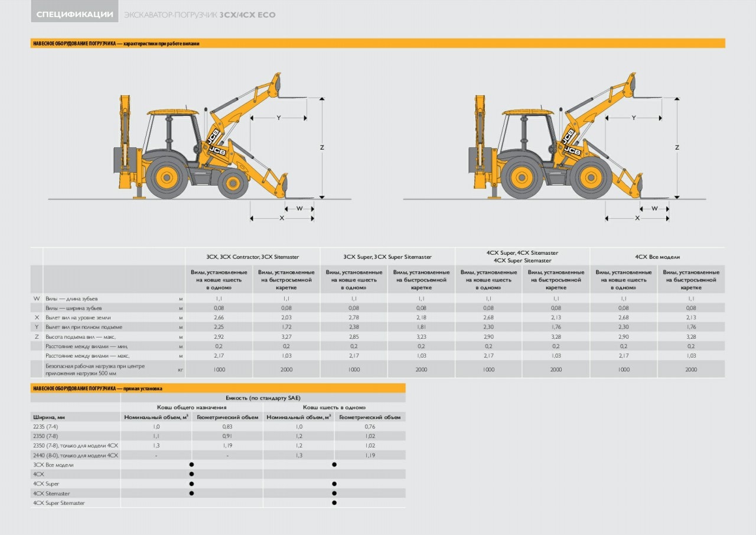The width and height of the screenshot is (756, 535).
Task: Click the width row '2235 (7-4)'
Action: click(45, 427)
